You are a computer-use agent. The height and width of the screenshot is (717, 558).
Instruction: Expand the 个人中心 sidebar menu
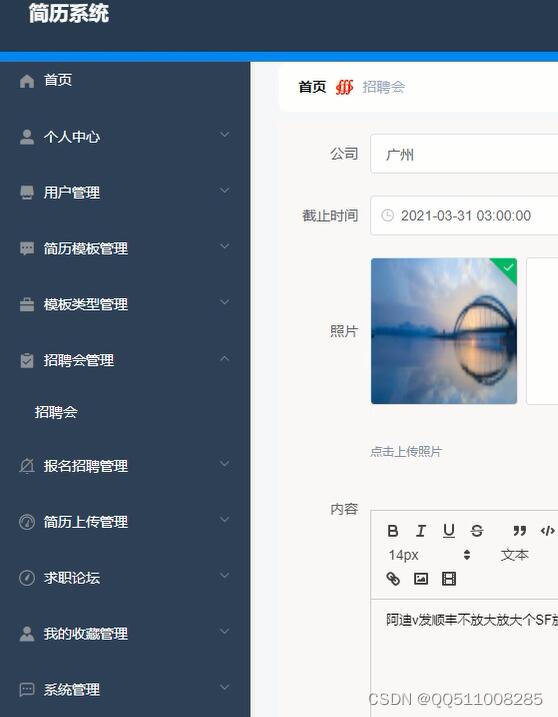click(125, 136)
